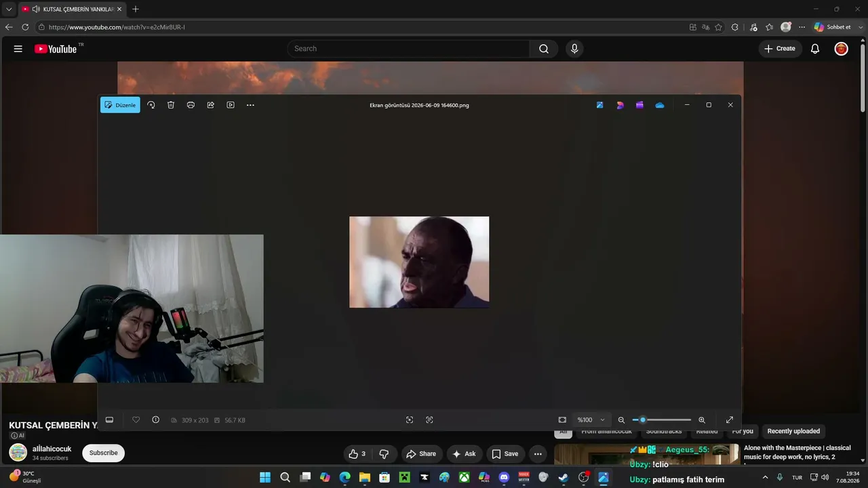Screen dimensions: 868x488
Task: Zoom out using the minus magnifier
Action: [x=621, y=420]
